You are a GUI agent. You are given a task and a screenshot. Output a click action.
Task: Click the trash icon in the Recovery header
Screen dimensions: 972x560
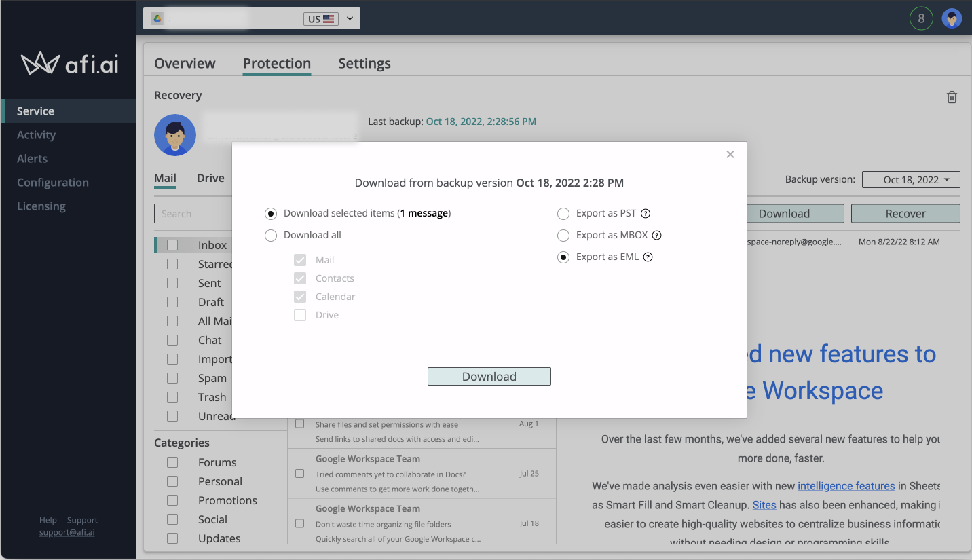tap(952, 97)
